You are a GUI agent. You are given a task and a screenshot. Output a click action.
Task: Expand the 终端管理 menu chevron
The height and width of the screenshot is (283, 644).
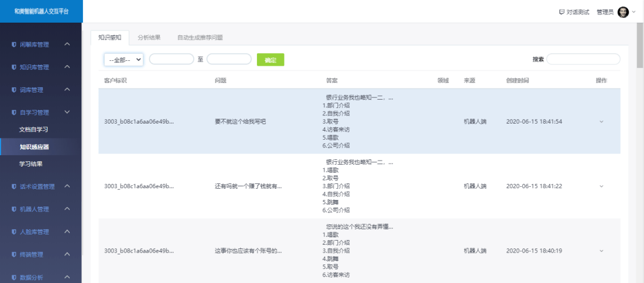coord(67,254)
